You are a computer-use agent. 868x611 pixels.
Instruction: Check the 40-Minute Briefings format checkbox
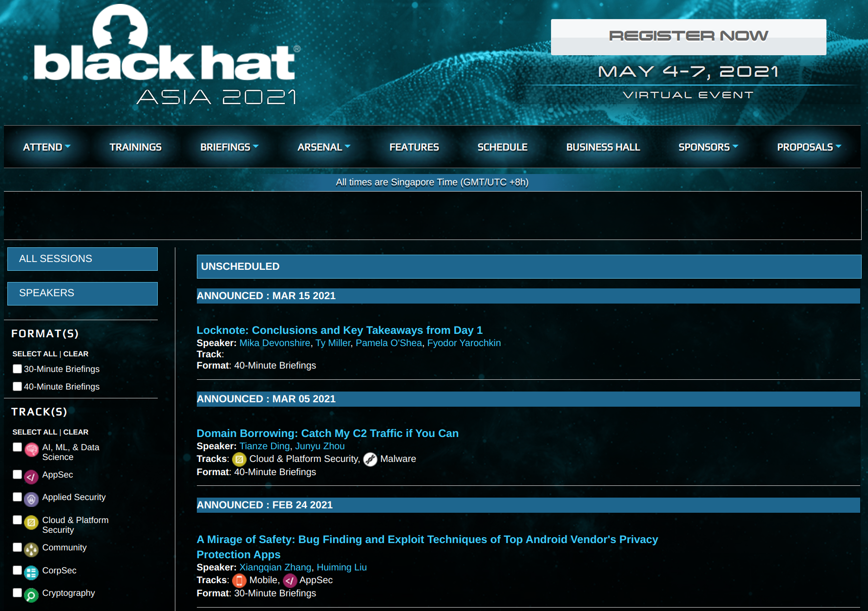[x=17, y=386]
